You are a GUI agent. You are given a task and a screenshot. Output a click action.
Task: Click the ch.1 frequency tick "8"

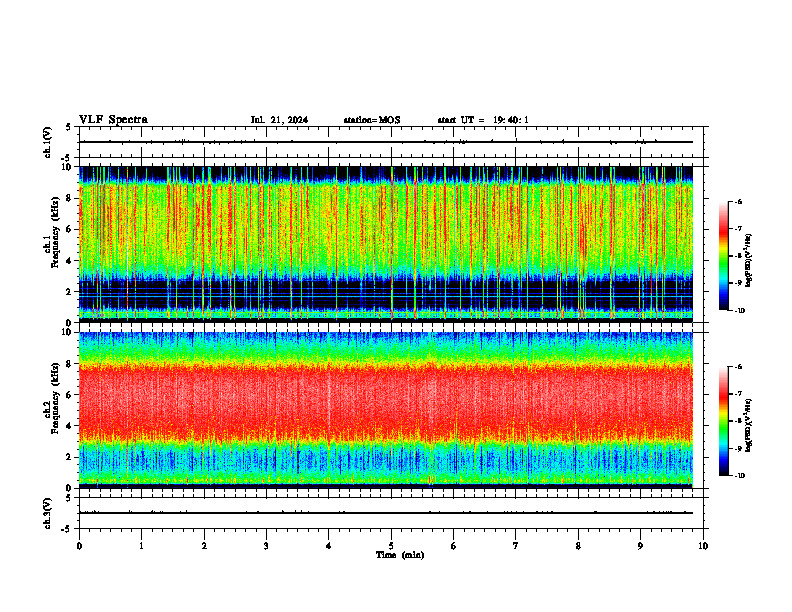tap(70, 198)
